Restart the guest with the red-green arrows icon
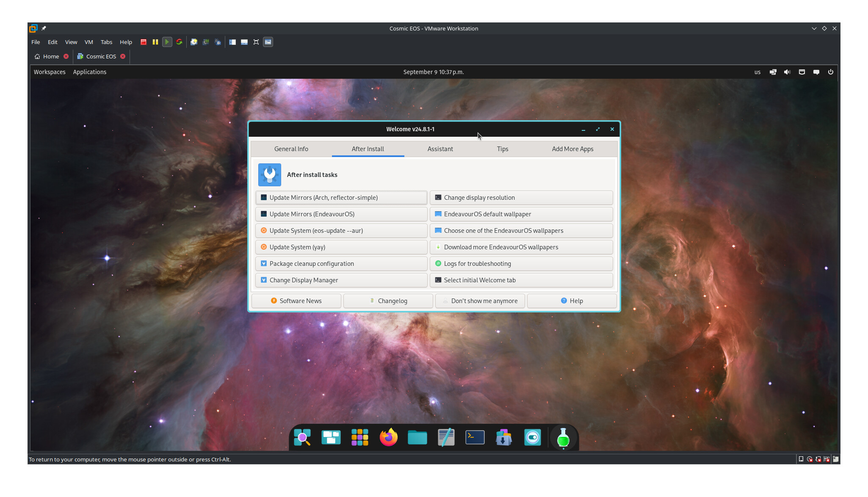868x497 pixels. pos(179,42)
